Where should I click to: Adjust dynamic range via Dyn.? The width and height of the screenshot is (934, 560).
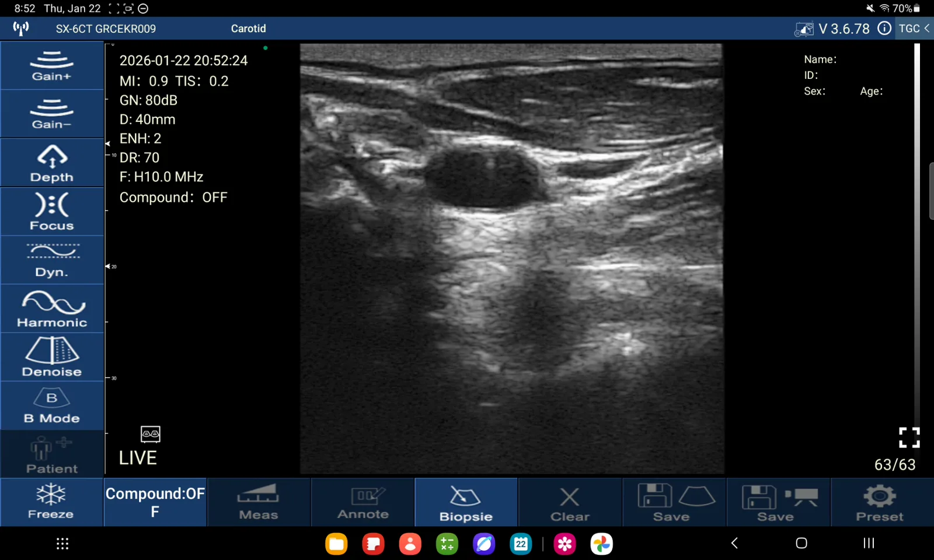52,260
